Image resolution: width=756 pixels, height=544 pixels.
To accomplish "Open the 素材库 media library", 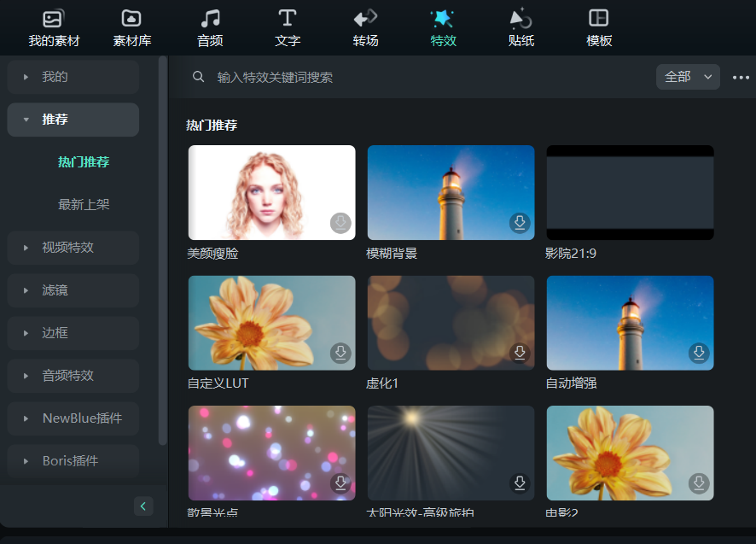I will tap(131, 26).
